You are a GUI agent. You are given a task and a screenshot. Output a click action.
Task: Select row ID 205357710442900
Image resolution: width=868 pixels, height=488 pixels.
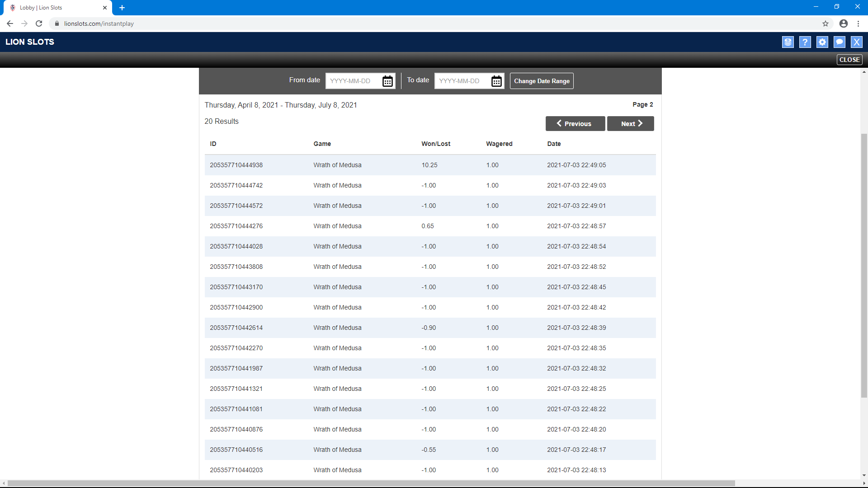pos(430,307)
